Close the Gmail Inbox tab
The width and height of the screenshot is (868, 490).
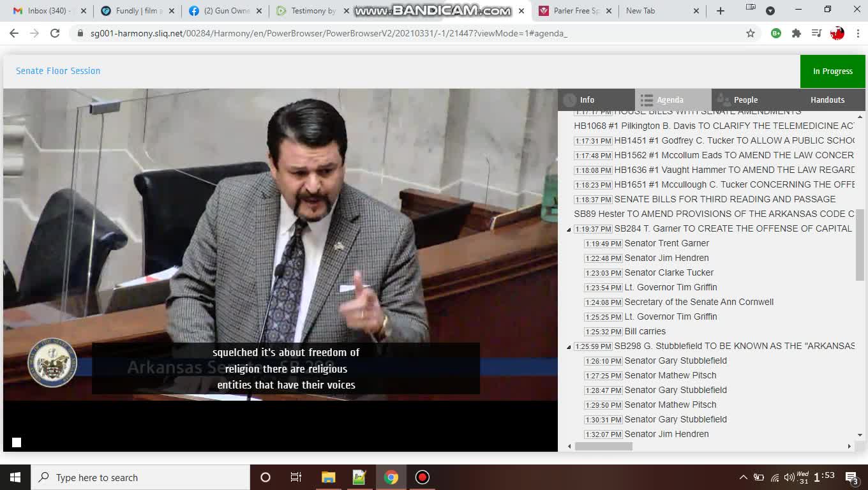pos(83,11)
